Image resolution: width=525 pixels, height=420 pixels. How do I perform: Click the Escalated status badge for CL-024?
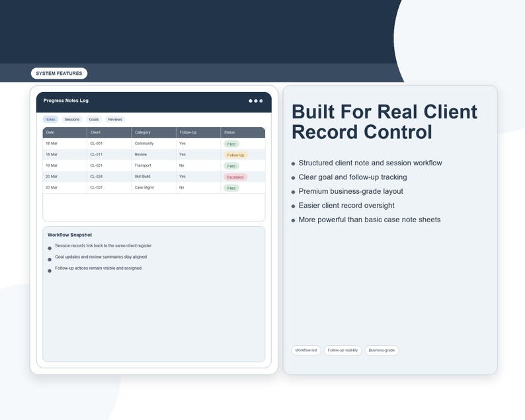coord(235,177)
